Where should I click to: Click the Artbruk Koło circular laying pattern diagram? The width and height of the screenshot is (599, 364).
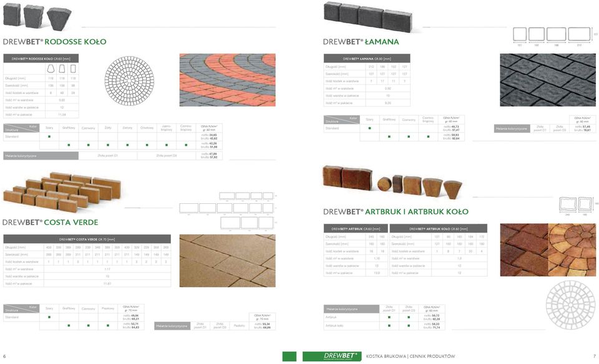pyautogui.click(x=570, y=305)
